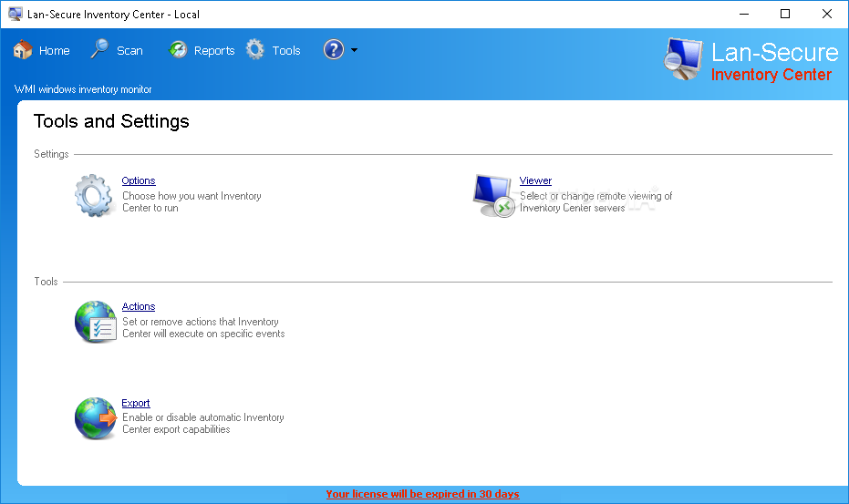This screenshot has width=849, height=504.
Task: Click the 'Inventory Center' red logo text
Action: tap(771, 75)
